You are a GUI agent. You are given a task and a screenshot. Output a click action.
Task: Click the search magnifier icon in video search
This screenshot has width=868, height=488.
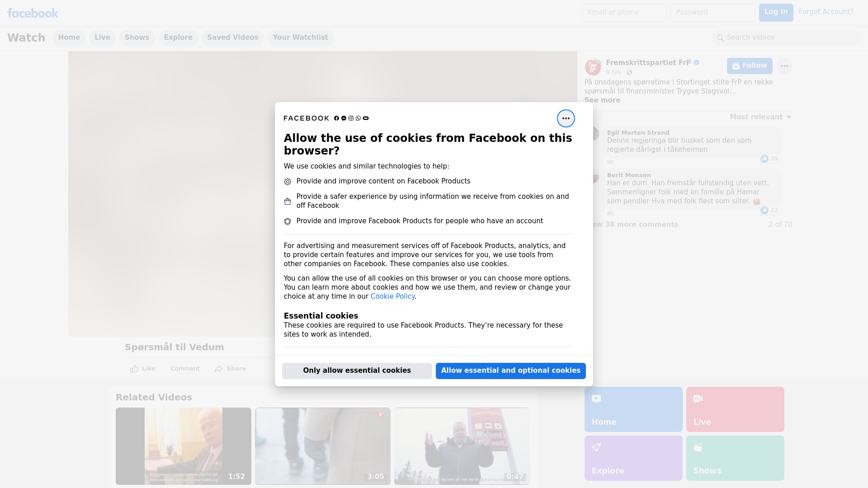tap(721, 38)
